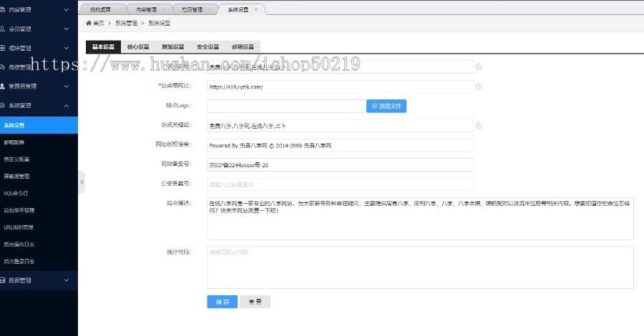Click the 微信管理 menu label

pos(20,67)
